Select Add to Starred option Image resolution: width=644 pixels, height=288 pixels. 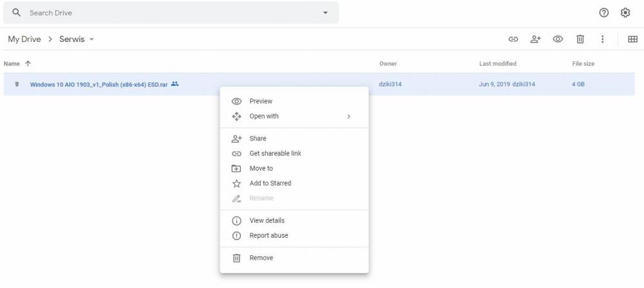click(270, 183)
